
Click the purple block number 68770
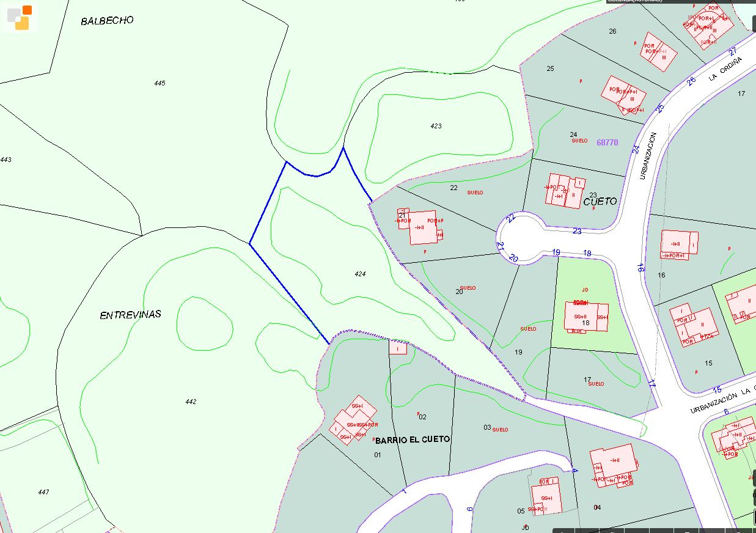coord(607,142)
